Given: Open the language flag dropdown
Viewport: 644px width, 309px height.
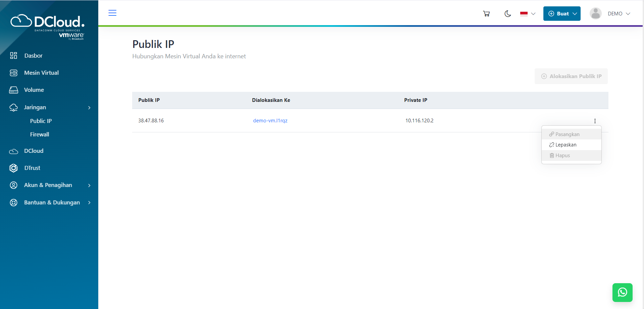Looking at the screenshot, I should coord(528,14).
